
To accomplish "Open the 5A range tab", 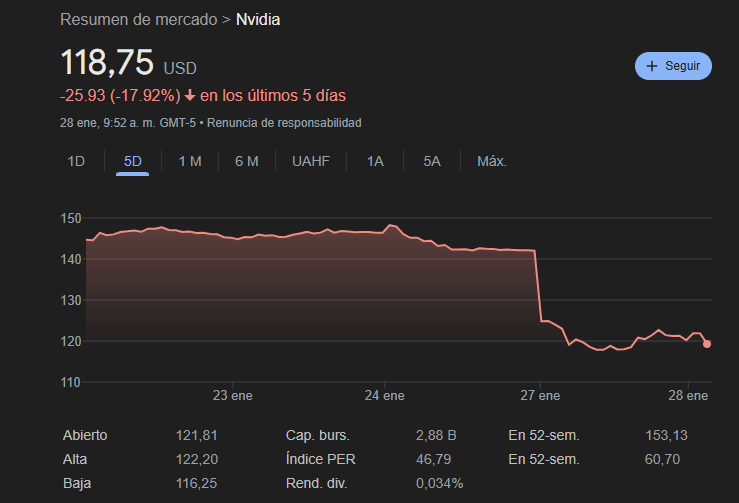I will 432,161.
